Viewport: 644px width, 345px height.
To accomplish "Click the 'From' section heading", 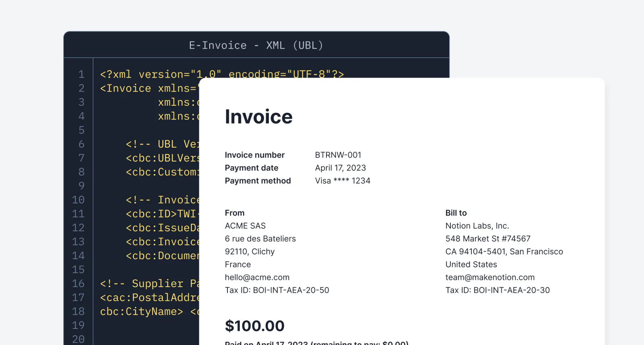I will point(235,213).
